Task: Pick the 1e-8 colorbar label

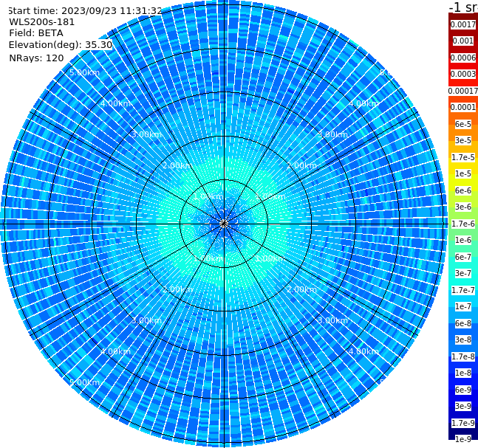Action: 463,373
